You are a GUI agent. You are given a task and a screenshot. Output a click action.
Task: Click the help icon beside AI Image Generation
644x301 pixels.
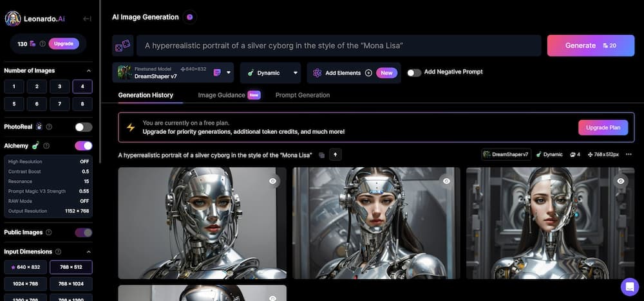(189, 17)
